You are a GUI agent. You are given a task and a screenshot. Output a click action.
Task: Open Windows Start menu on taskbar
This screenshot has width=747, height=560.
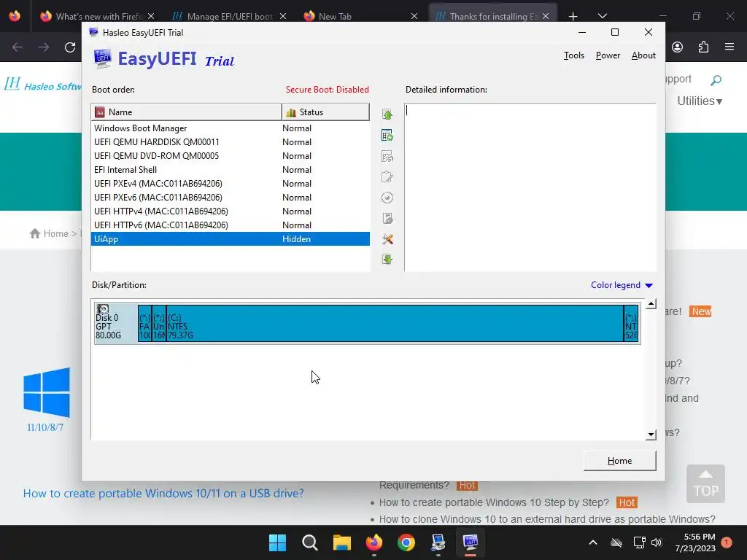point(277,542)
